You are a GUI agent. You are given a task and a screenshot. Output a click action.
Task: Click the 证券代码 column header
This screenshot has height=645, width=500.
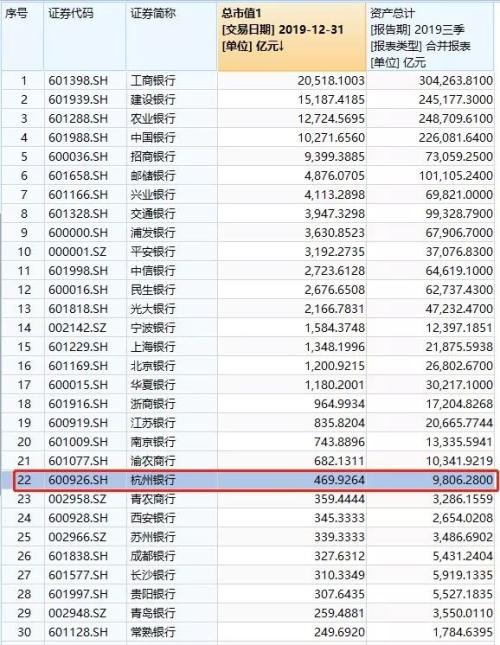[84, 37]
